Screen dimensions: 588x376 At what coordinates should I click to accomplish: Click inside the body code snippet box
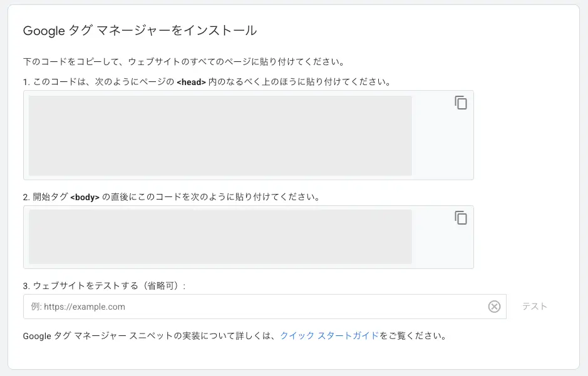(x=220, y=237)
